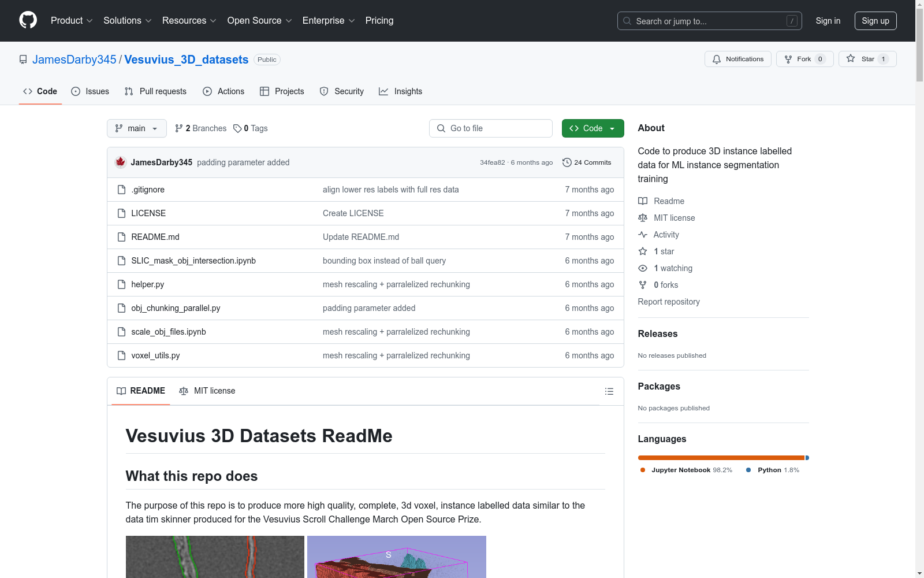Viewport: 924px width, 578px height.
Task: Click the fork icon beside 0 forks
Action: [643, 285]
